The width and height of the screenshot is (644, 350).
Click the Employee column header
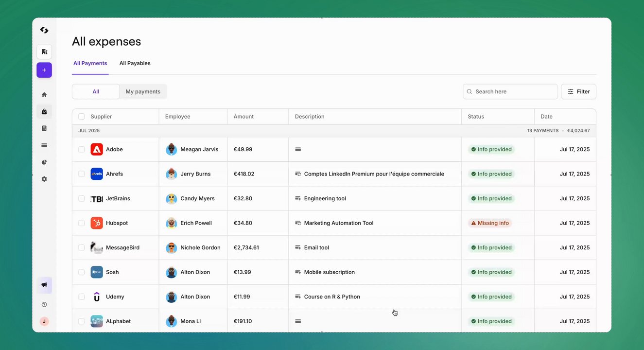point(178,117)
